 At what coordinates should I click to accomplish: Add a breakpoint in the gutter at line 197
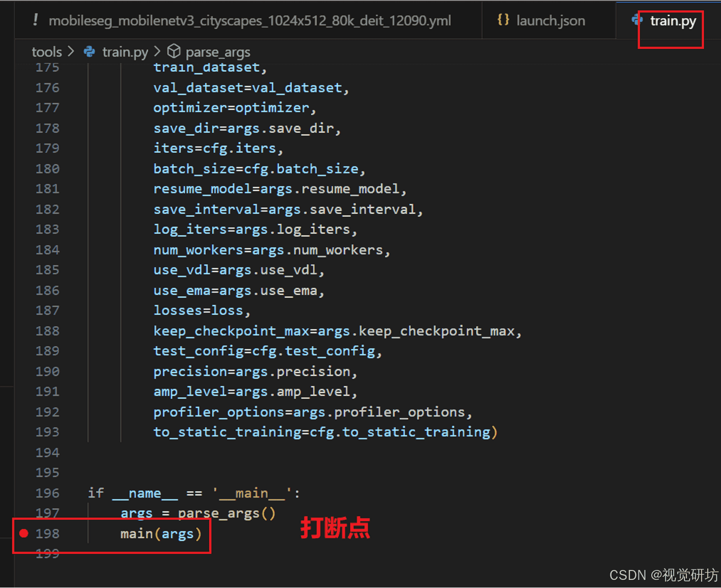click(x=23, y=513)
